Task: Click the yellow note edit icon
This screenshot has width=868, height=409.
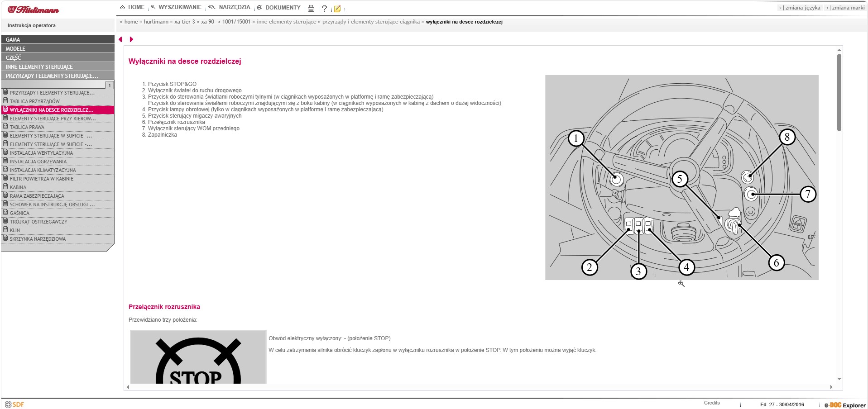Action: (337, 8)
